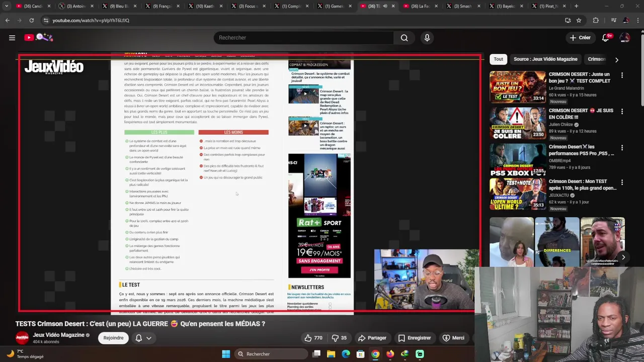Open File Explorer from the taskbar
The height and width of the screenshot is (362, 644).
(x=331, y=354)
